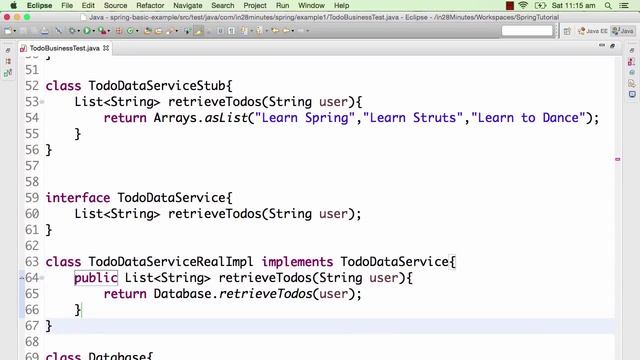Click the Debug bug toolbar icon
640x360 pixels.
[x=72, y=31]
